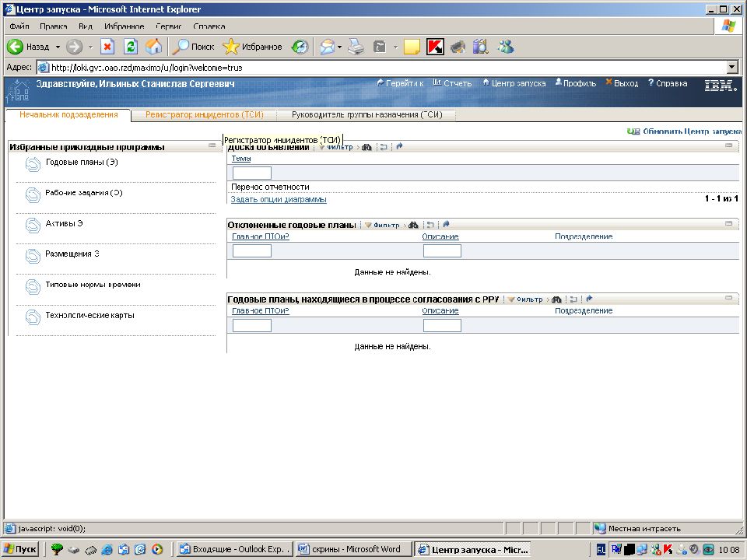747x560 pixels.
Task: Click Центр запуска link in header
Action: pyautogui.click(x=514, y=83)
